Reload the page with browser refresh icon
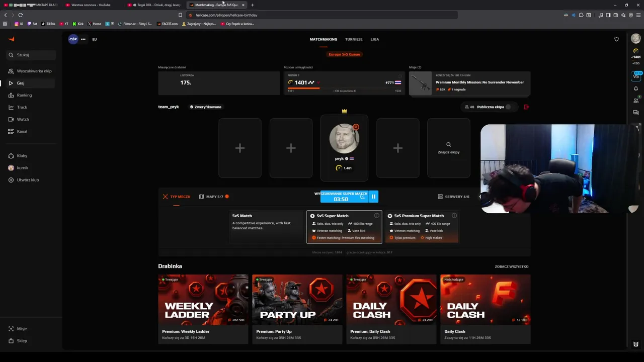This screenshot has height=362, width=644. (21, 15)
